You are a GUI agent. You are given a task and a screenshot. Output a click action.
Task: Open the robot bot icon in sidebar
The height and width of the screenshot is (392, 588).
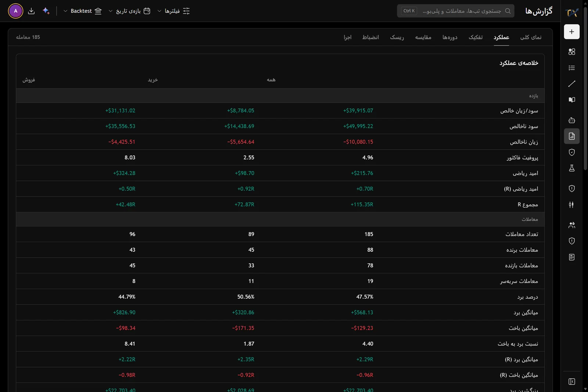(x=571, y=120)
